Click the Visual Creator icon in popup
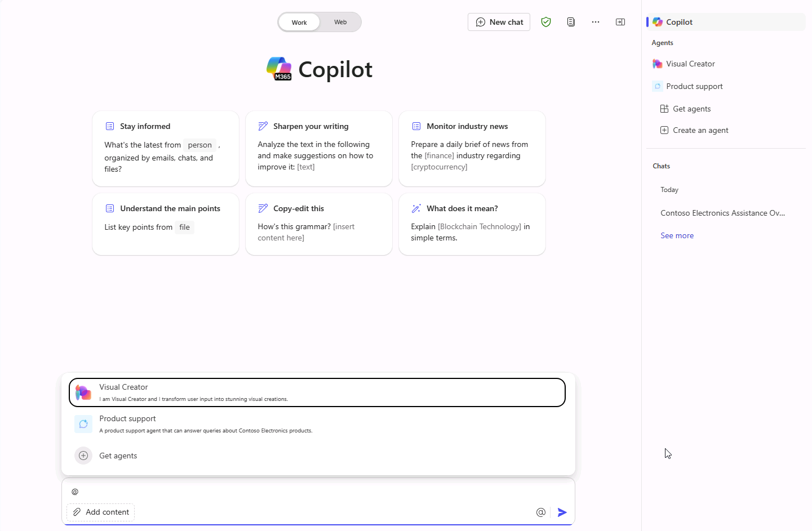The height and width of the screenshot is (531, 812). [x=83, y=392]
